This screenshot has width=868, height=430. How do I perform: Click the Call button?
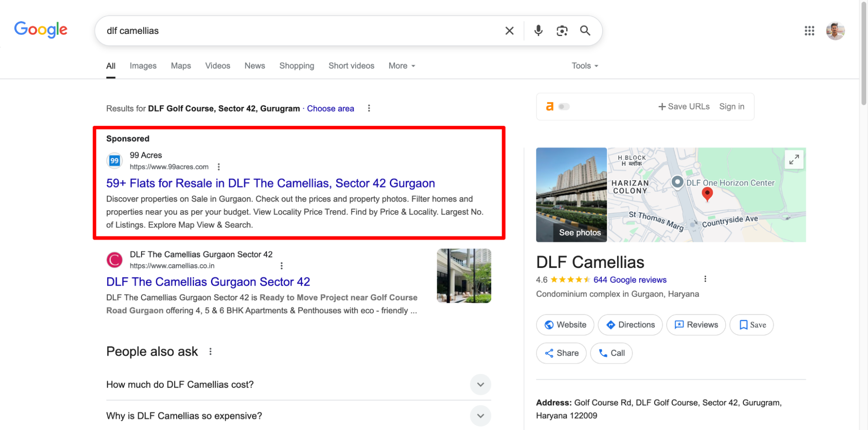(611, 353)
